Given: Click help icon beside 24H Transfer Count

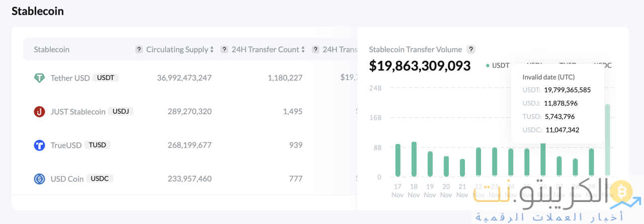Looking at the screenshot, I should (x=224, y=49).
